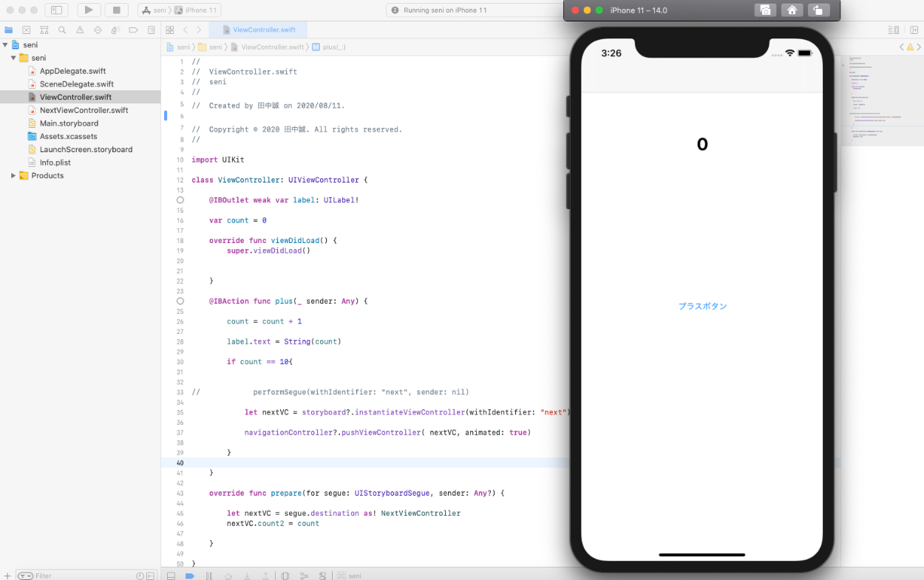Open NextViewController.swift in the navigator
Viewport: 924px width, 580px height.
coord(84,110)
